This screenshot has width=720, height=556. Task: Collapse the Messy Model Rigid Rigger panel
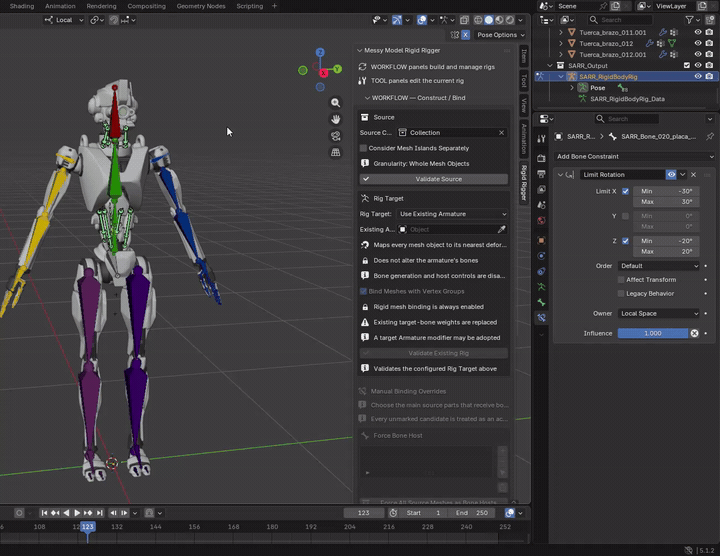tap(360, 51)
